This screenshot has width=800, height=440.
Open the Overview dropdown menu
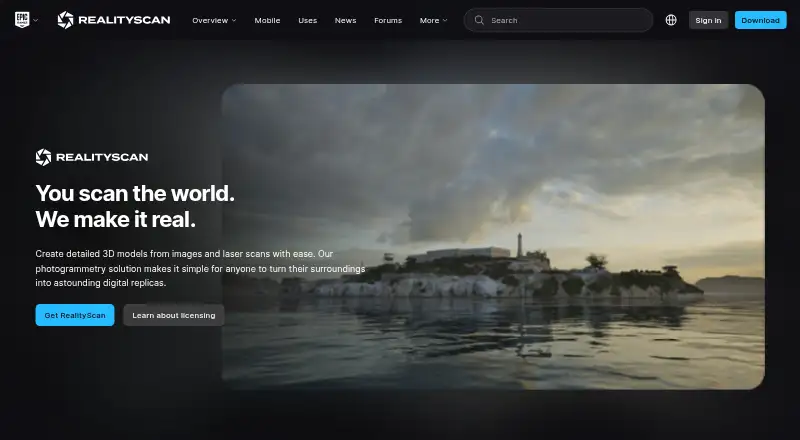(x=214, y=20)
